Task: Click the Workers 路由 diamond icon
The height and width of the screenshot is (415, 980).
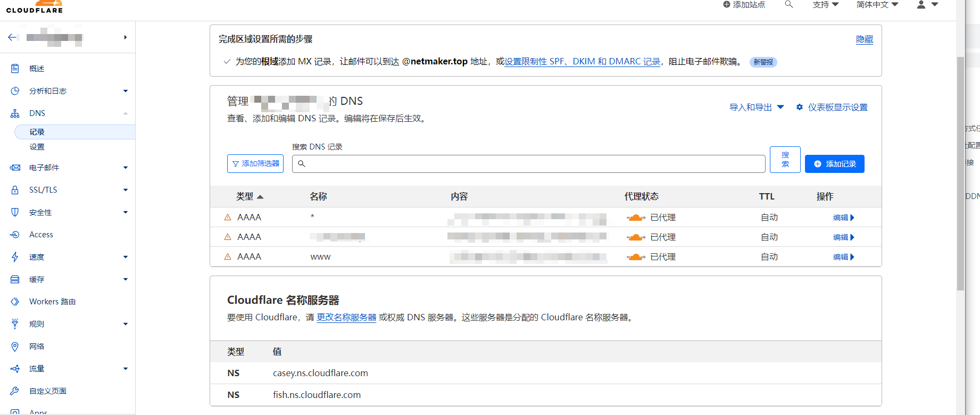Action: pyautogui.click(x=15, y=302)
